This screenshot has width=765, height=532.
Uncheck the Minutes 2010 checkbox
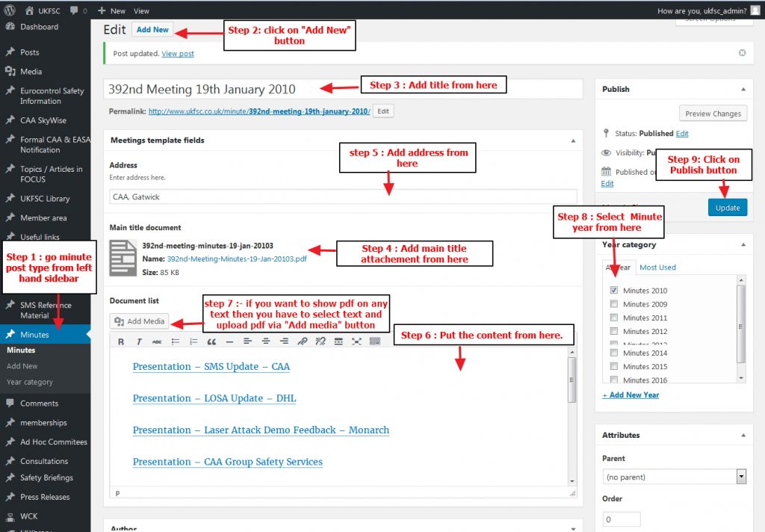(614, 291)
